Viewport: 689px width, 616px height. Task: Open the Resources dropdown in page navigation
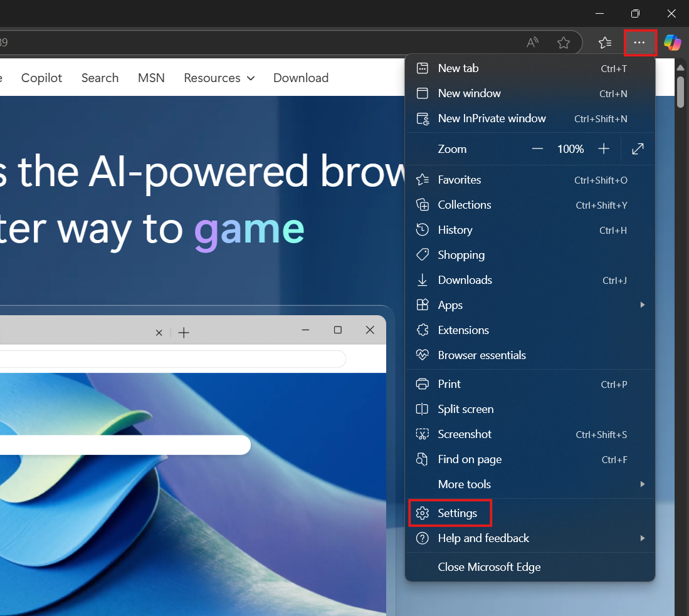[219, 78]
